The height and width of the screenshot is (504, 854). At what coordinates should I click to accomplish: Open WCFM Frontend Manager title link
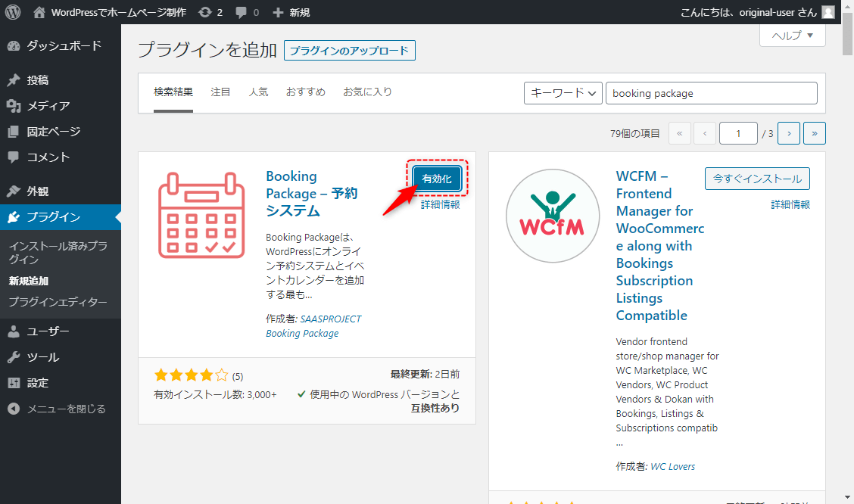pyautogui.click(x=660, y=245)
